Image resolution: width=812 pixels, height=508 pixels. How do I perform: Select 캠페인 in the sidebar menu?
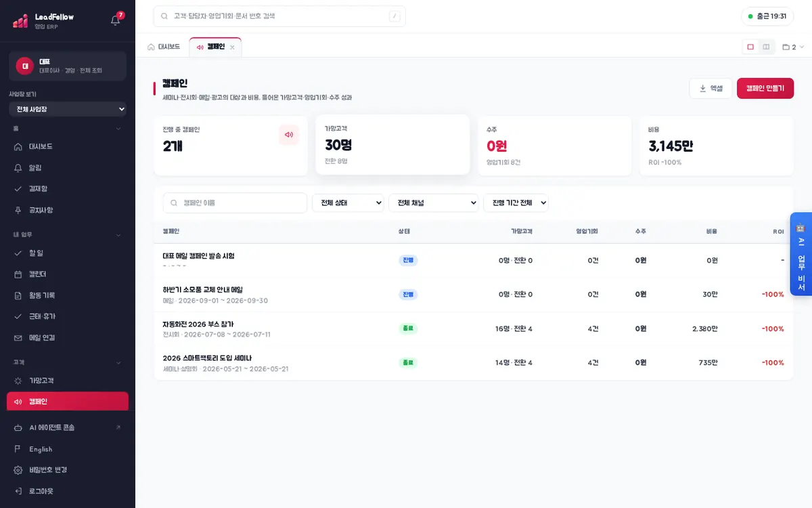(x=68, y=402)
